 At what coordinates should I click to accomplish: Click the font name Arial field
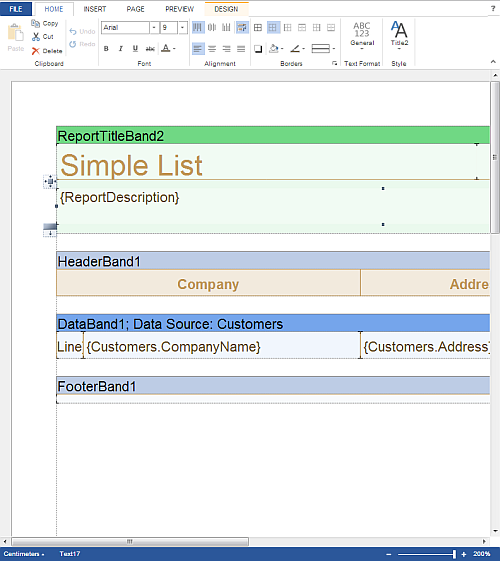point(125,28)
